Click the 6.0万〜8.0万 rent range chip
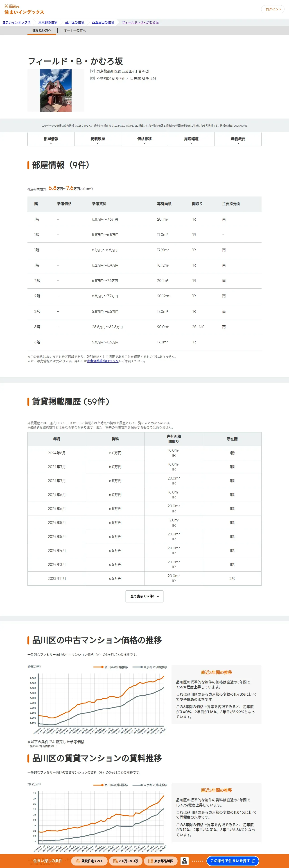This screenshot has width=289, height=868. [x=126, y=861]
